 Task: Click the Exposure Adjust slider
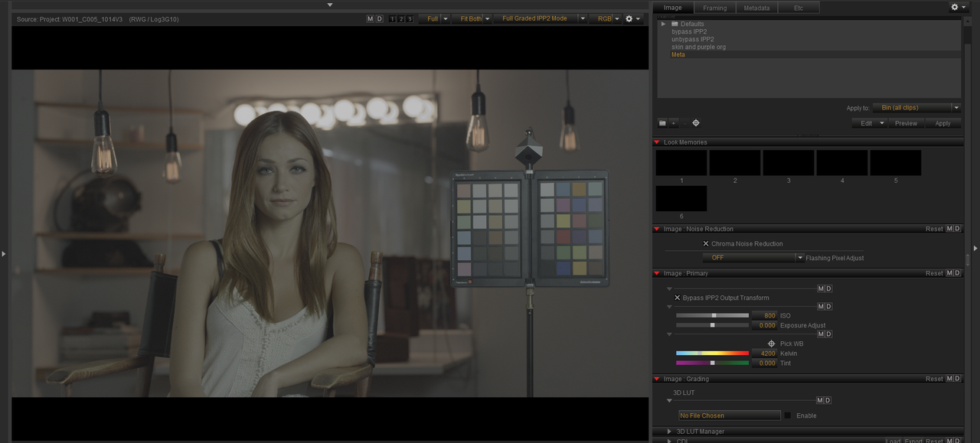pos(712,325)
